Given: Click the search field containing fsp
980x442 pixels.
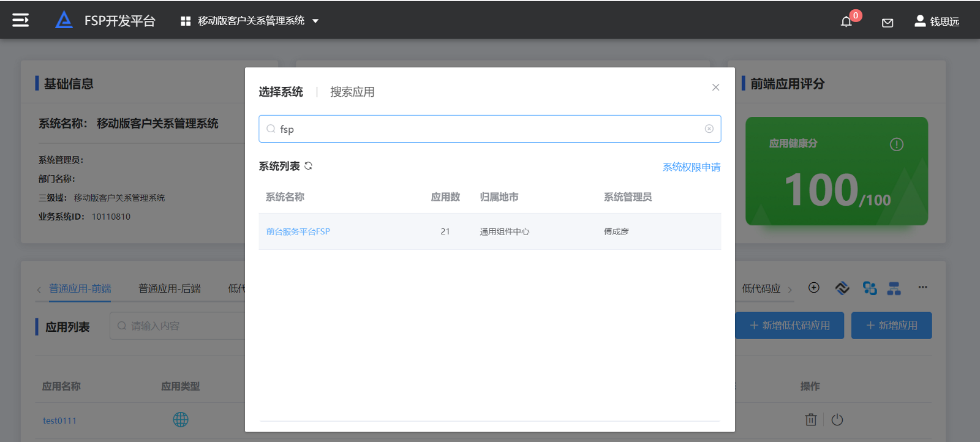Looking at the screenshot, I should click(489, 129).
